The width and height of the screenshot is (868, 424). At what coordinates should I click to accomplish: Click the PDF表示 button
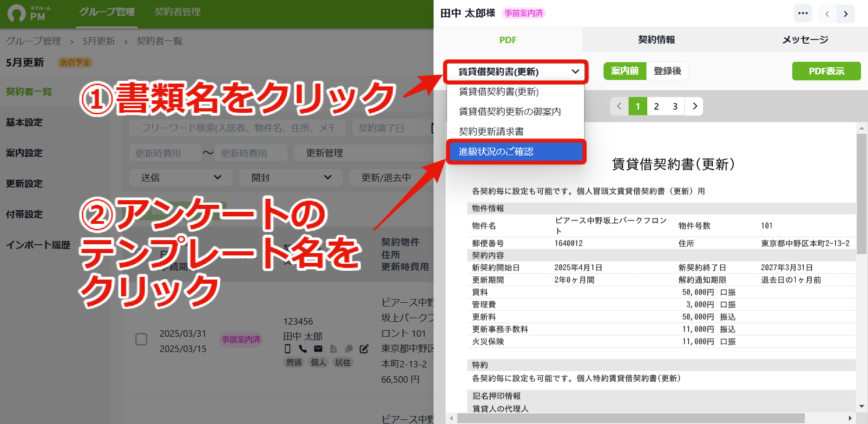click(x=826, y=71)
